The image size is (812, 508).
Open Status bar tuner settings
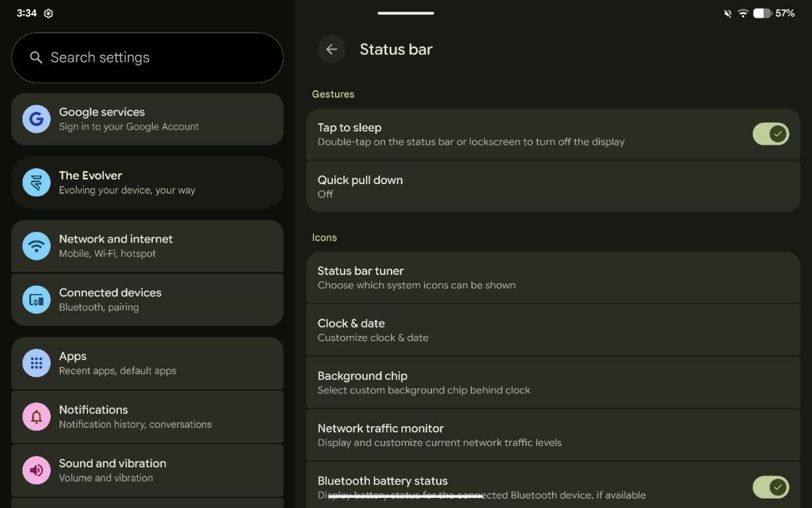(553, 277)
